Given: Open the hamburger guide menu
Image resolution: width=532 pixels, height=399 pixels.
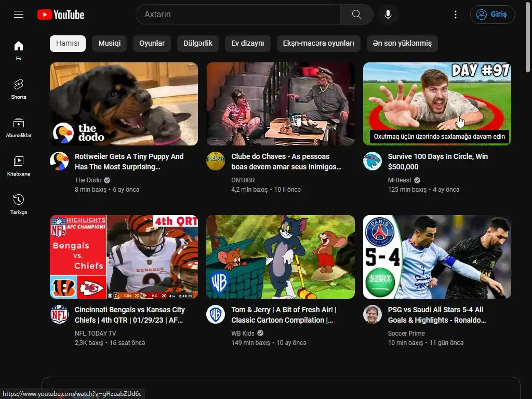Looking at the screenshot, I should [19, 14].
